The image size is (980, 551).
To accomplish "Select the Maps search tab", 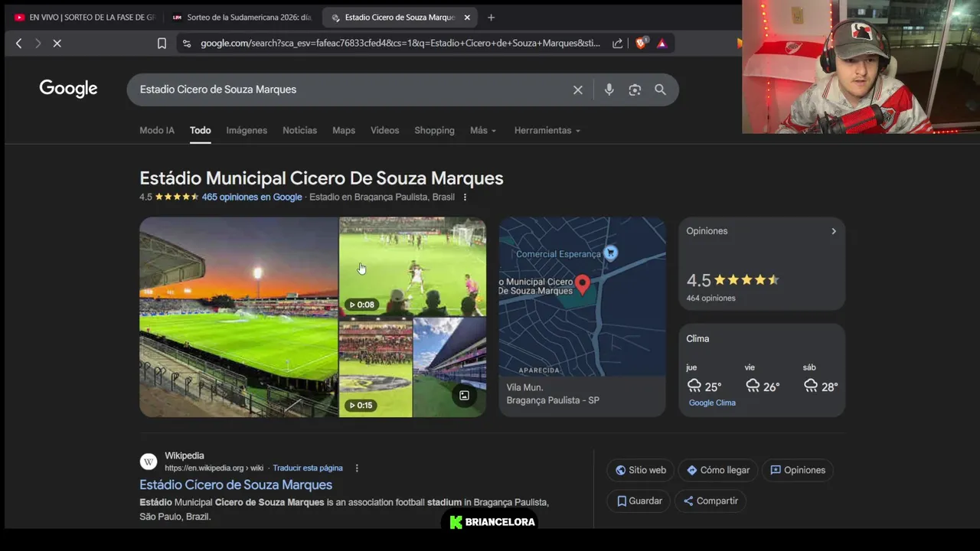I will (x=344, y=130).
